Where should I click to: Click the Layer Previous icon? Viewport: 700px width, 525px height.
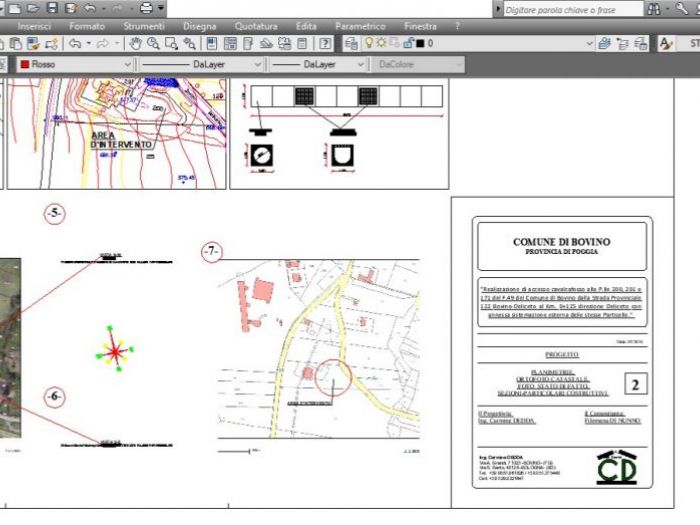[x=622, y=44]
